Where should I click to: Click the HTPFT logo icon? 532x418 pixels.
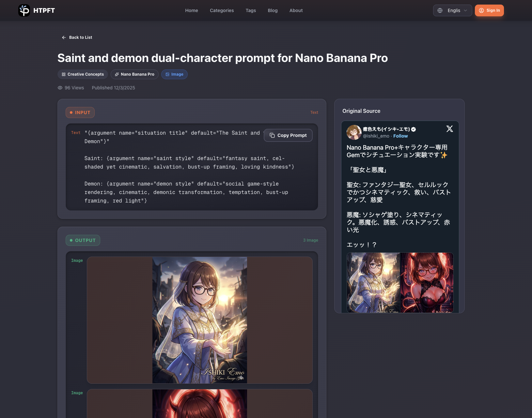click(x=24, y=10)
